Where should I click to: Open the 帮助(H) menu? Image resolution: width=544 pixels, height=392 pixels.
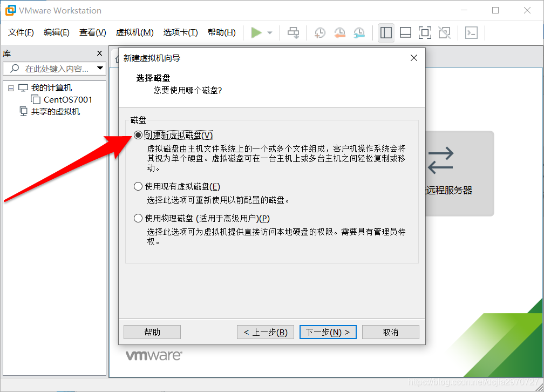pos(222,32)
